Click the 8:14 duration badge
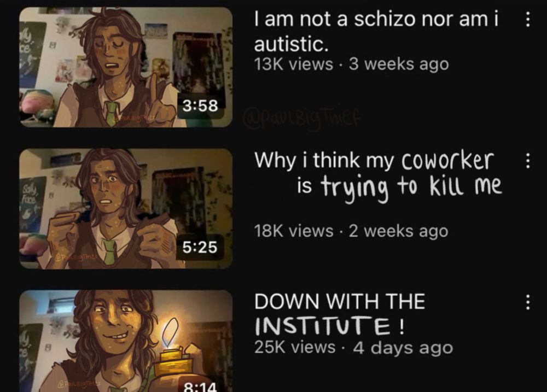Viewport: 547px width, 392px height. pyautogui.click(x=200, y=385)
